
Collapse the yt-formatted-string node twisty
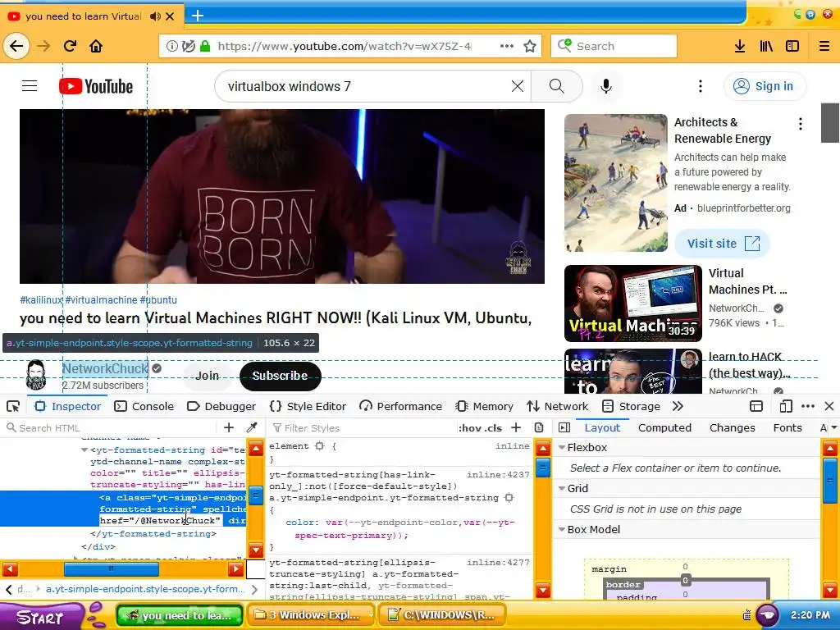[x=84, y=450]
